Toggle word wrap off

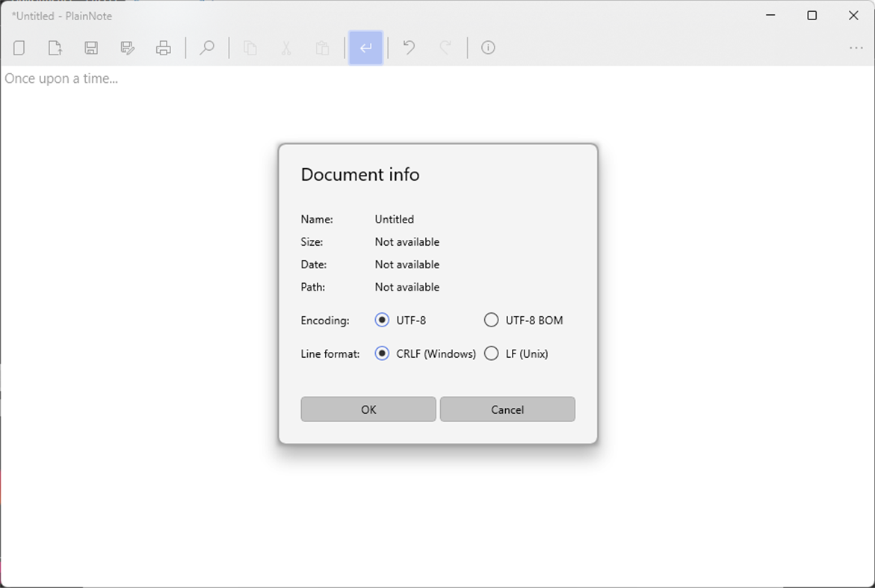tap(365, 47)
